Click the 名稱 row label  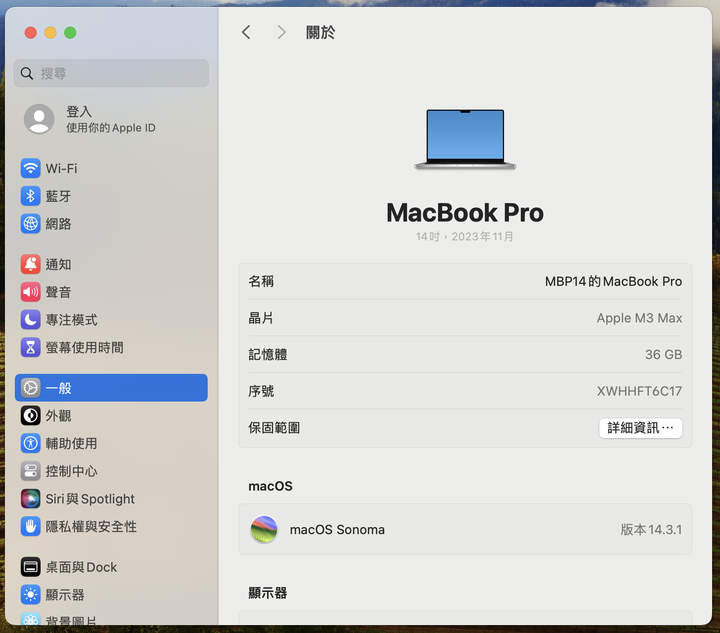coord(261,281)
